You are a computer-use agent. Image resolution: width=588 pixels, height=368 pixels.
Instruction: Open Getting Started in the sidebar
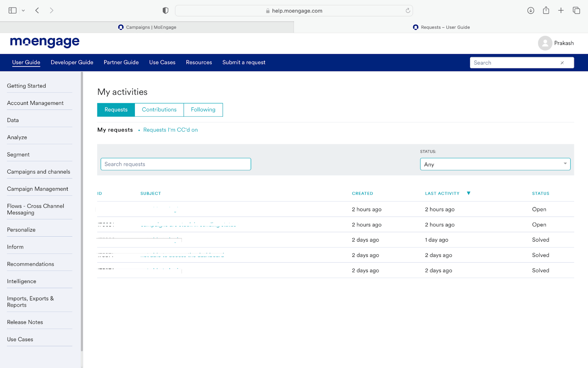(x=26, y=86)
